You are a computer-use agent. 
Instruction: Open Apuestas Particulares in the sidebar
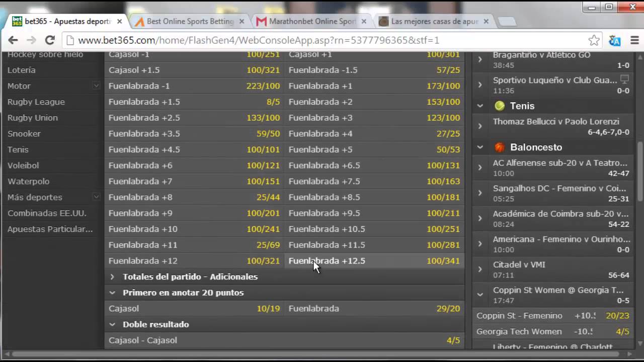pyautogui.click(x=50, y=229)
